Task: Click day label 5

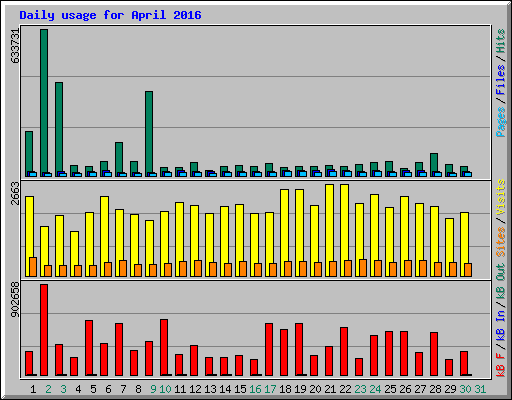Action: pyautogui.click(x=93, y=389)
